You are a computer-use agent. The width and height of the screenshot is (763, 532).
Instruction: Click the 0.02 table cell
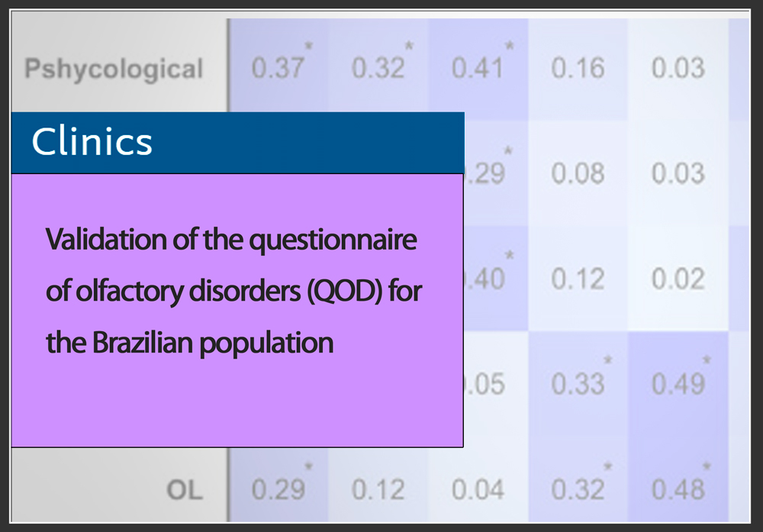pos(678,279)
